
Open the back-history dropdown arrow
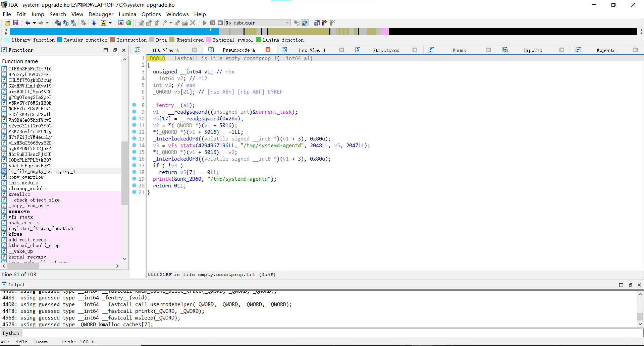34,23
